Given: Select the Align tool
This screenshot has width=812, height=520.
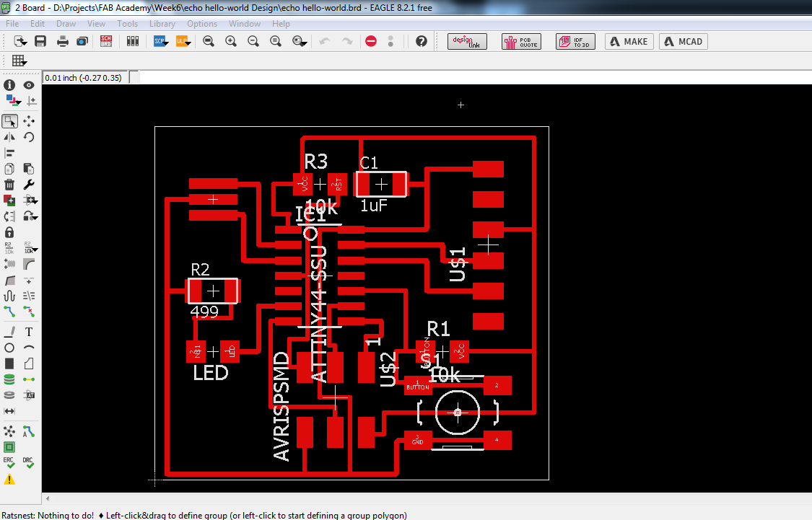Looking at the screenshot, I should click(x=9, y=153).
